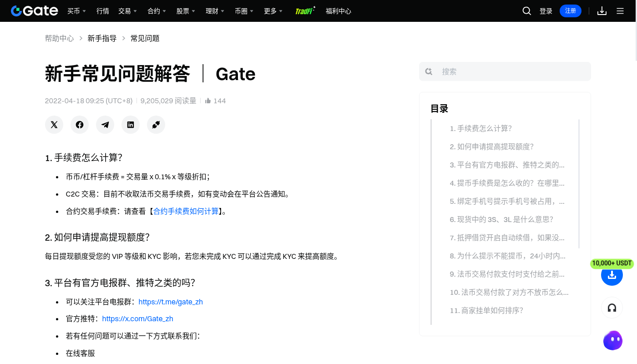Open customer support headset icon
637x364 pixels.
(x=612, y=308)
